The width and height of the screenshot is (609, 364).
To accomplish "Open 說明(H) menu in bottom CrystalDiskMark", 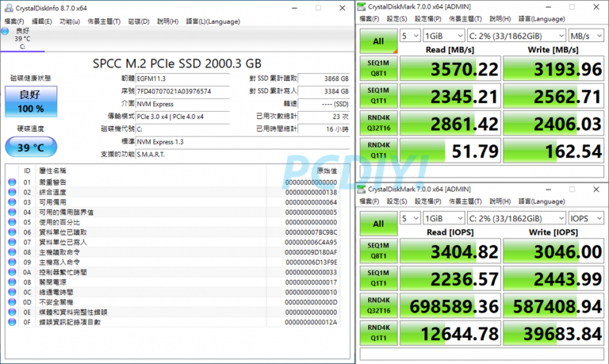I will coord(500,201).
